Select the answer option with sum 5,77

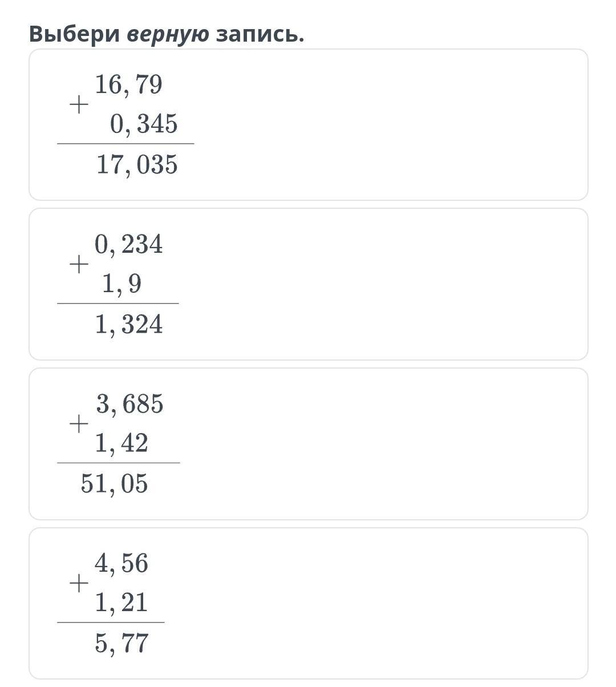point(308,603)
